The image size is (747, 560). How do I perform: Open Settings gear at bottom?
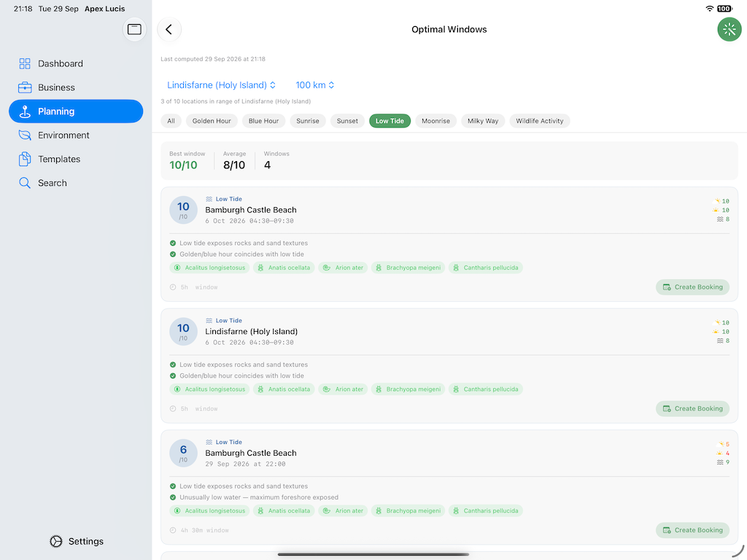coord(76,542)
